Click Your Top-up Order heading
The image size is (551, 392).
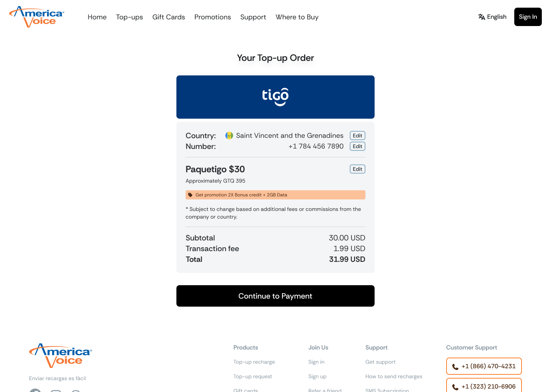(x=275, y=58)
